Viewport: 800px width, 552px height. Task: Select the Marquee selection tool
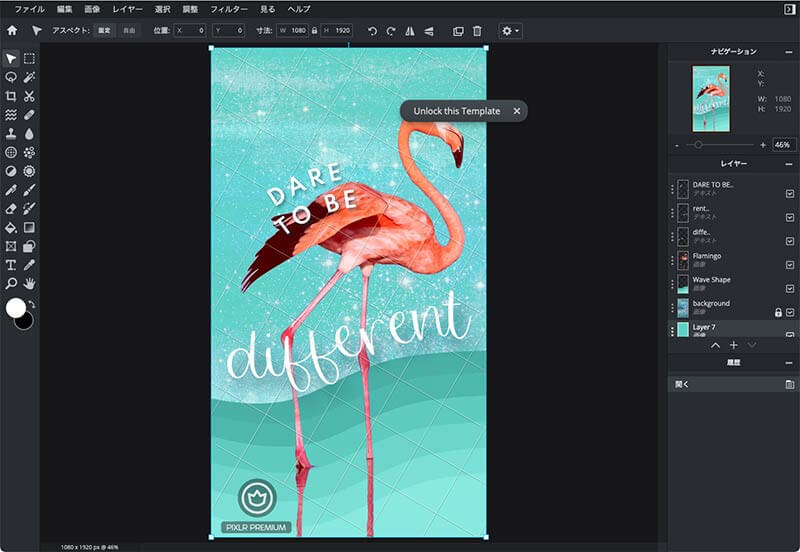30,59
